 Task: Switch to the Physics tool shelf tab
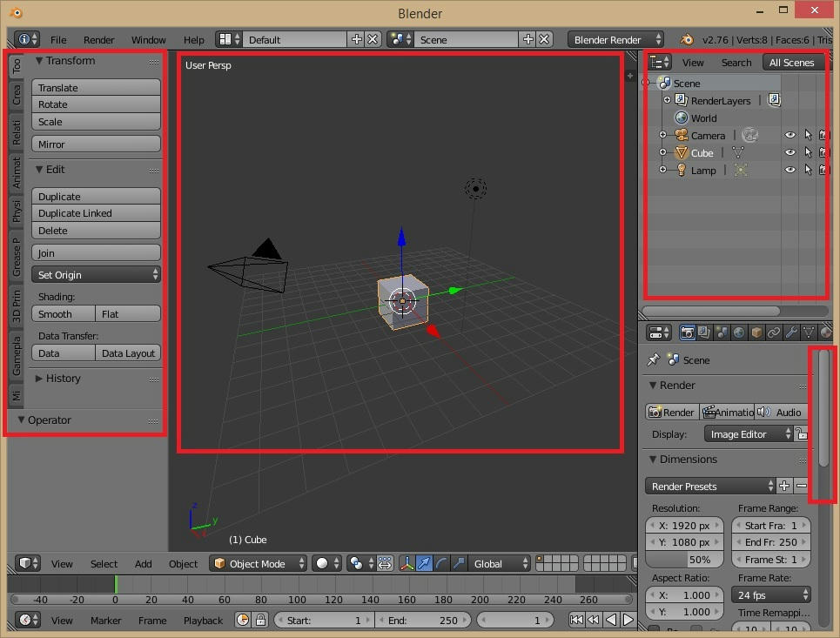pos(17,212)
